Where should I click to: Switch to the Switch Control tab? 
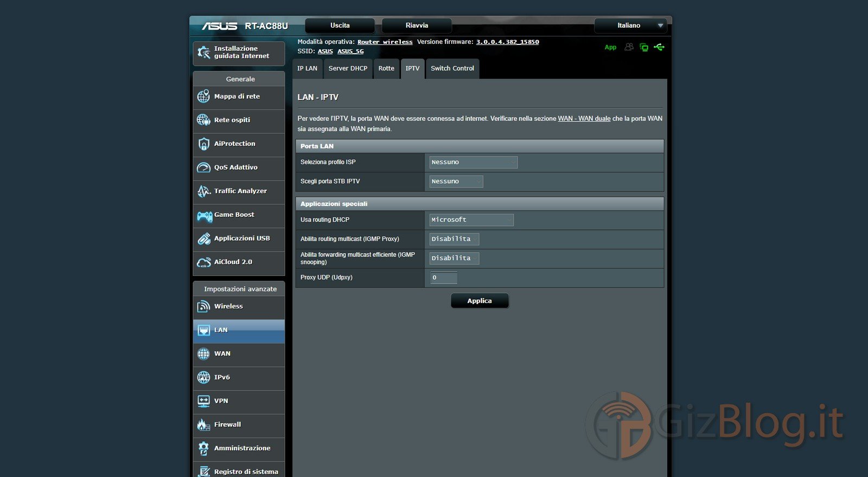(452, 69)
